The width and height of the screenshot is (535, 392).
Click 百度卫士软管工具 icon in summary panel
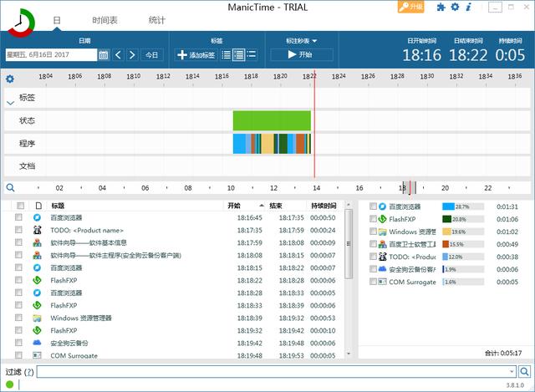[x=383, y=244]
